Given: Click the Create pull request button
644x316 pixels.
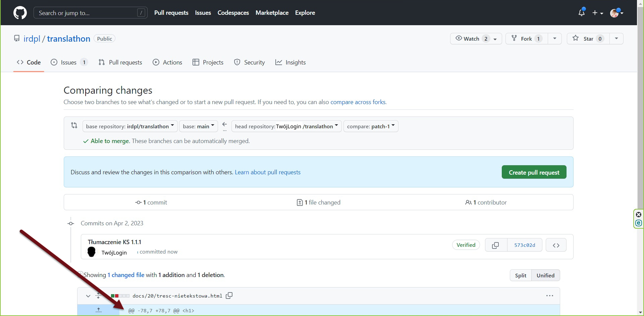Looking at the screenshot, I should point(534,172).
